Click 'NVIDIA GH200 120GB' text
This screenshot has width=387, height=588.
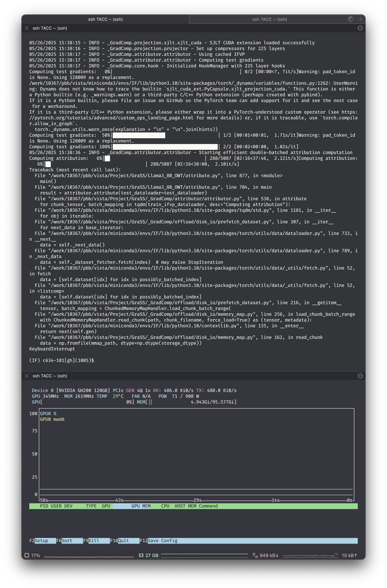click(83, 390)
